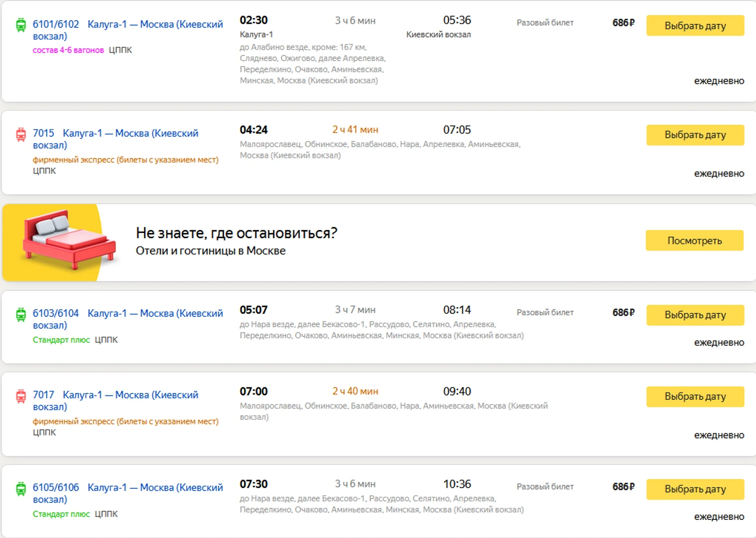This screenshot has width=756, height=538.
Task: Click the Отели и гостиницы в Москве text
Action: click(210, 251)
